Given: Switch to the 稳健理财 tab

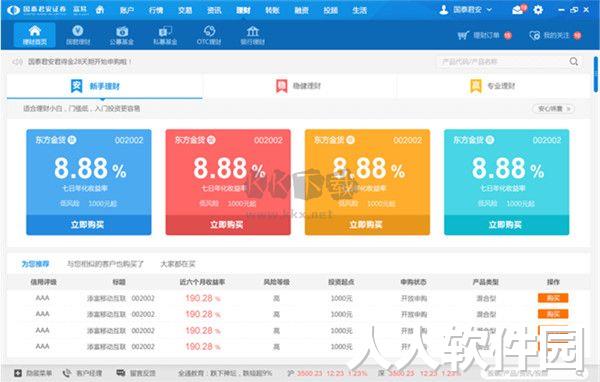Looking at the screenshot, I should [x=299, y=86].
